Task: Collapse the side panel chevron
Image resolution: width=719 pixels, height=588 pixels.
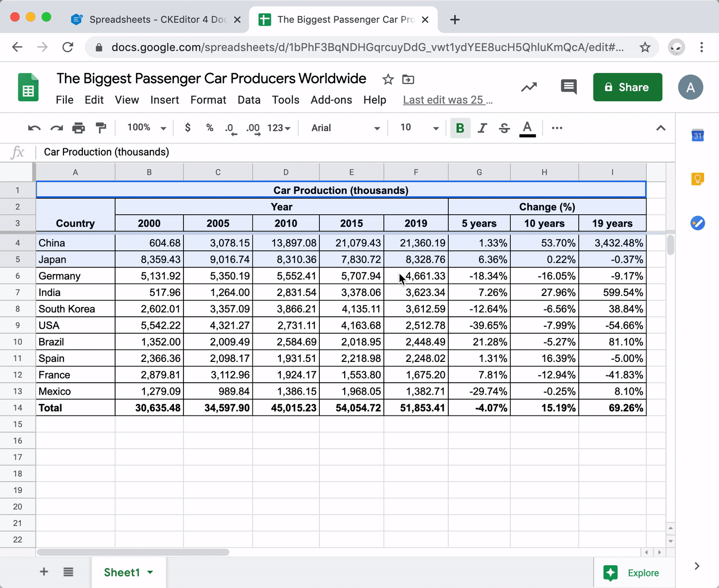Action: pyautogui.click(x=697, y=566)
